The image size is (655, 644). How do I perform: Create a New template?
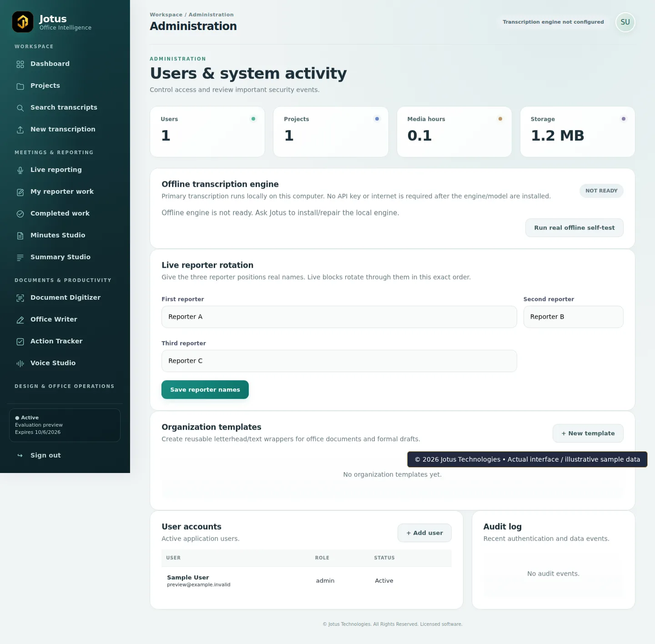point(588,433)
